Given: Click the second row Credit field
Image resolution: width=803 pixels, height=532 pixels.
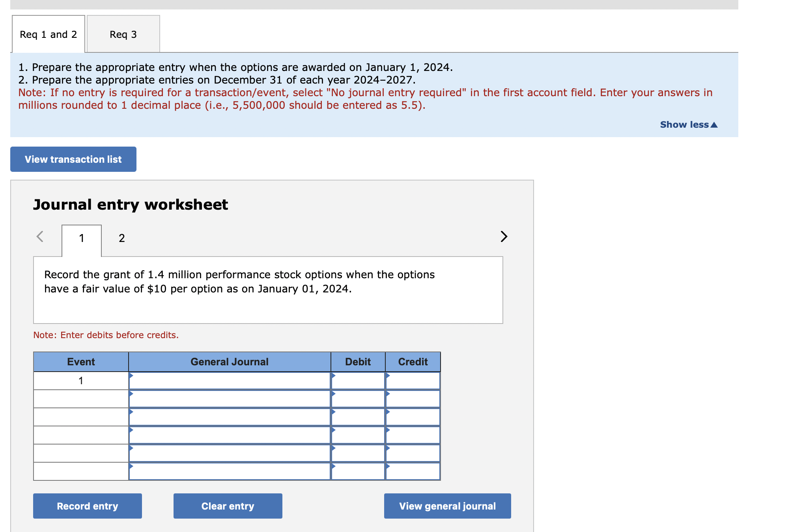Looking at the screenshot, I should click(x=413, y=399).
